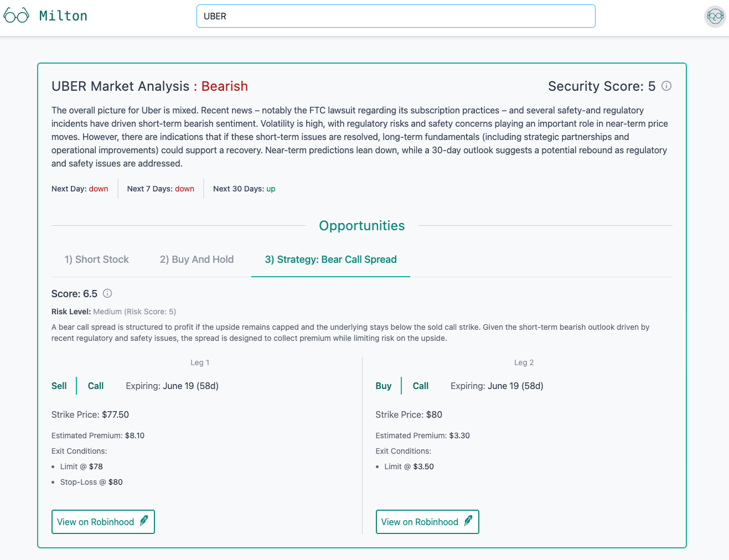Click Leg 1 Expiring: June 19 (58d)

[x=172, y=386]
